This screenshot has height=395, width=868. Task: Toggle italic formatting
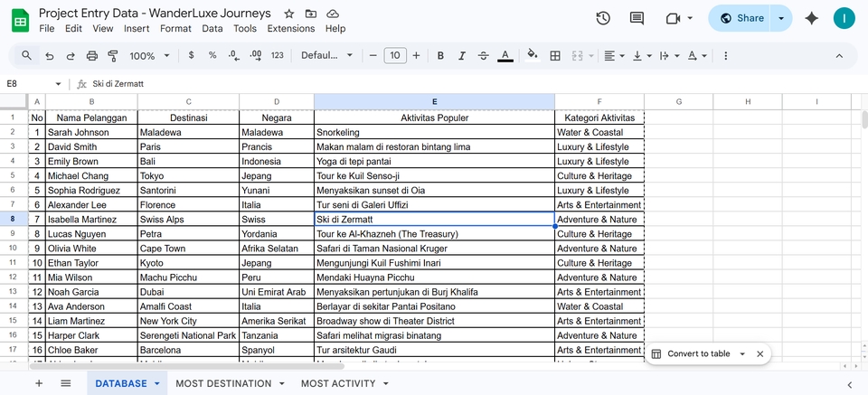462,55
